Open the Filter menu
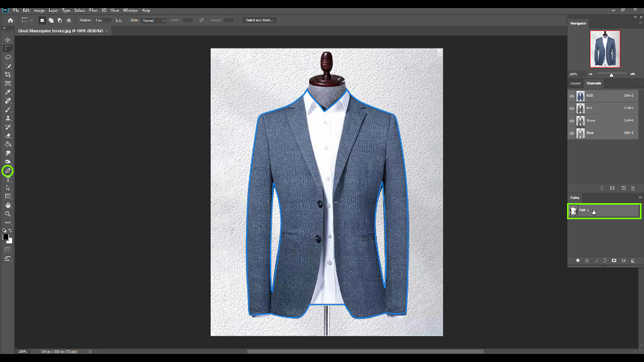This screenshot has width=644, height=362. click(93, 10)
